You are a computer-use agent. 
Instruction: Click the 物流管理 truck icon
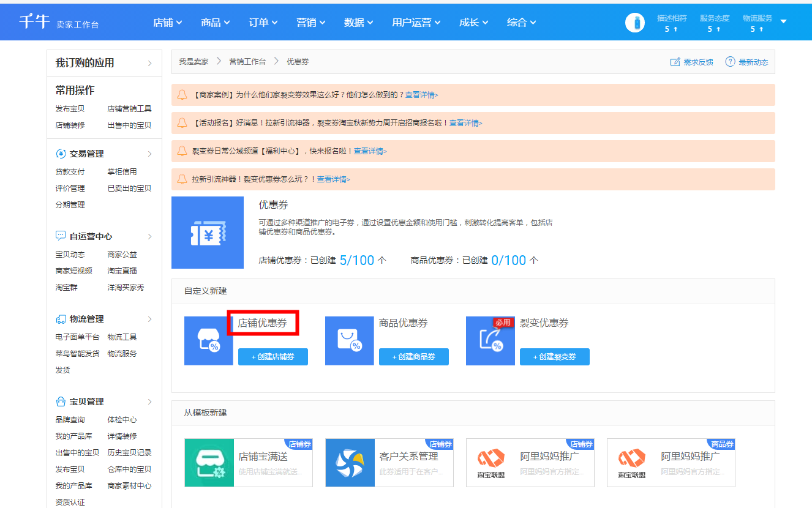click(x=61, y=319)
